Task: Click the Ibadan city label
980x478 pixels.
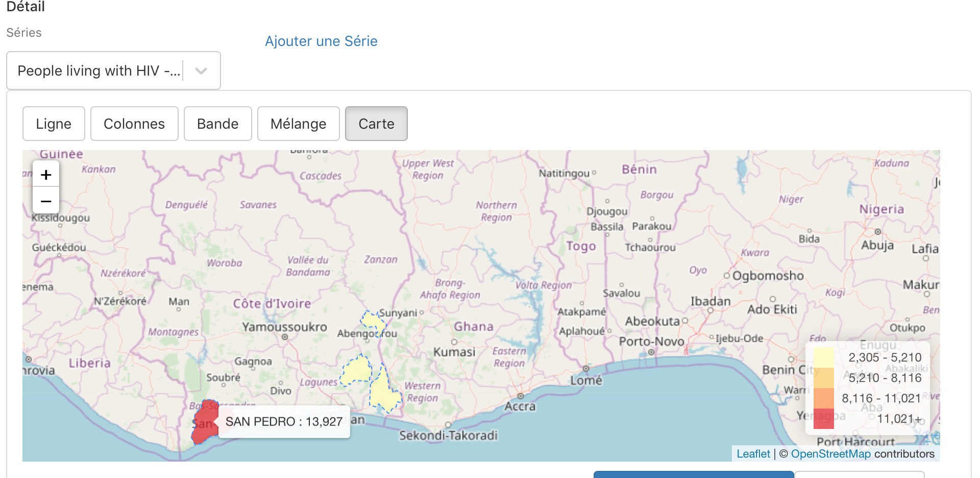Action: pyautogui.click(x=710, y=301)
